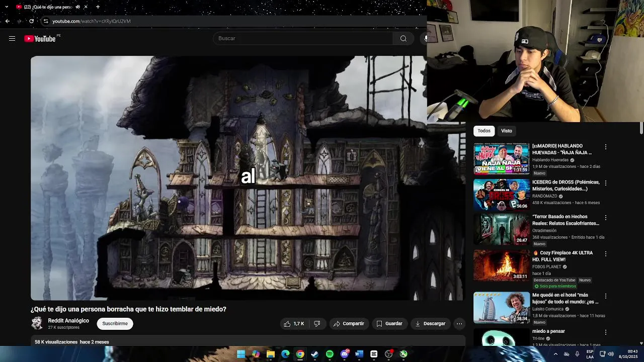Save video with the Guardar button
Screen dimensions: 644x362
tap(389, 324)
